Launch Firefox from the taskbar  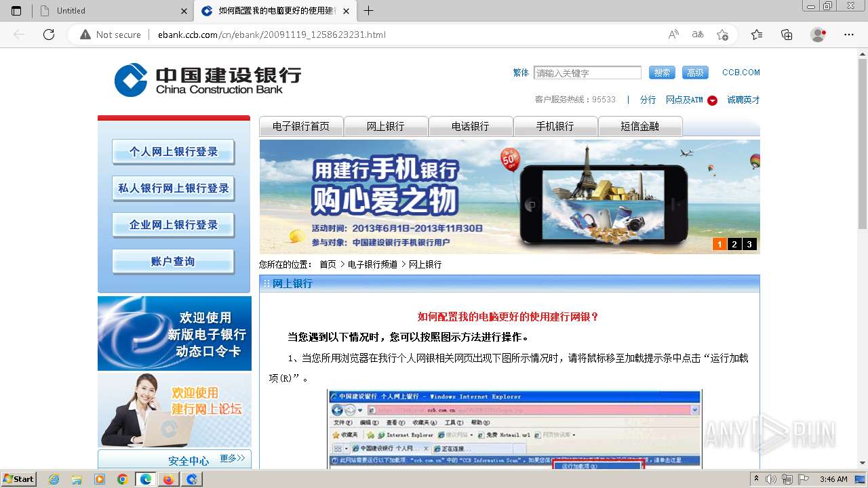[x=168, y=479]
